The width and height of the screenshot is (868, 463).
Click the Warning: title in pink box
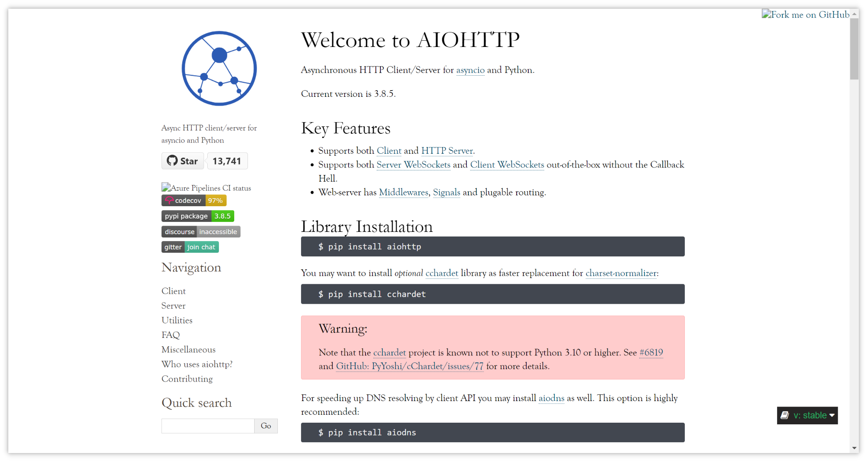(343, 329)
